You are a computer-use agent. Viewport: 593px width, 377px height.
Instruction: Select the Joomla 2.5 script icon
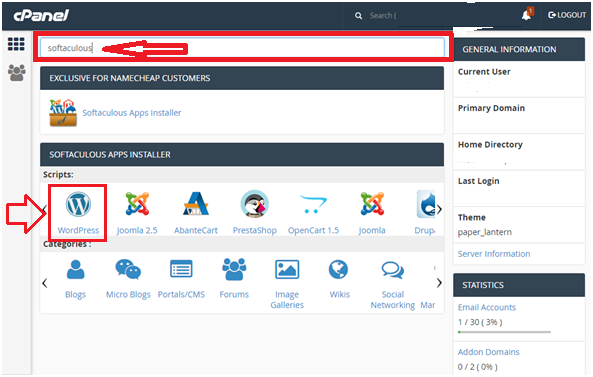pyautogui.click(x=137, y=213)
